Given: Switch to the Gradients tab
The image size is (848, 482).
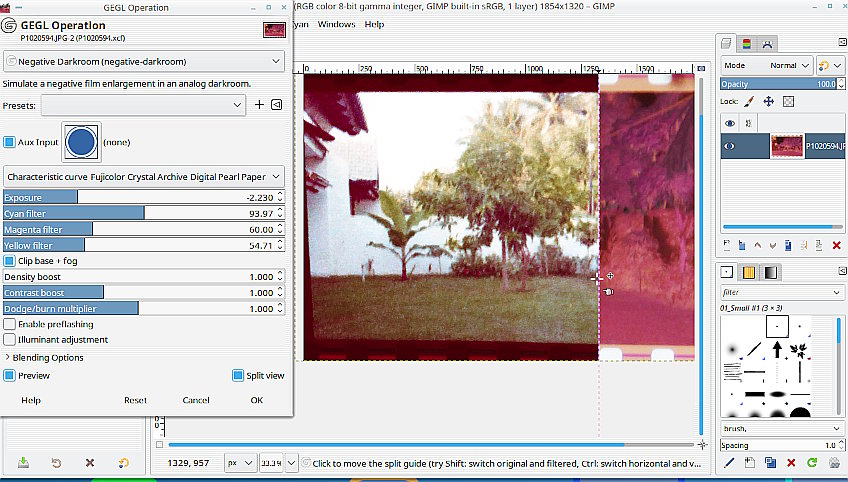Looking at the screenshot, I should click(770, 272).
